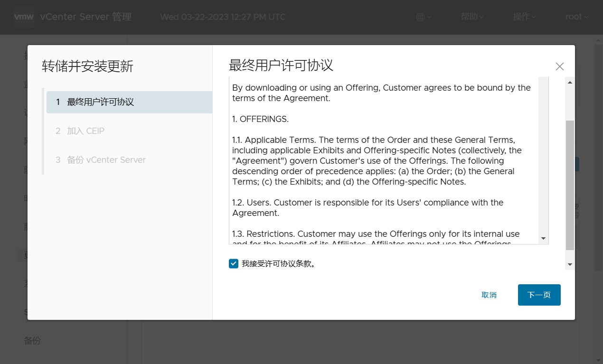Click the 最终用户许可协议 dialog heading
603x364 pixels.
pos(281,65)
